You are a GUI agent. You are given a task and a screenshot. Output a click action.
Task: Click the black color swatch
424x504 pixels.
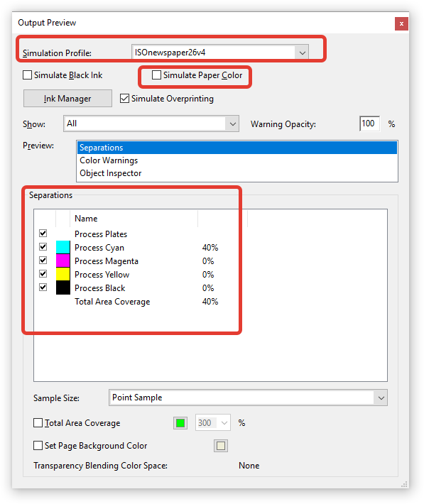[63, 287]
